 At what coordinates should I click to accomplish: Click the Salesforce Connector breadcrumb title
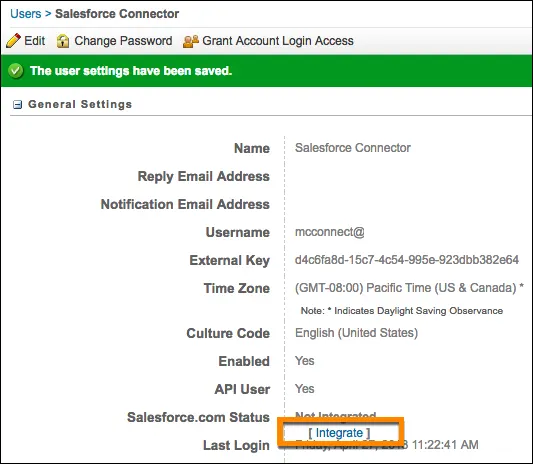pyautogui.click(x=117, y=14)
